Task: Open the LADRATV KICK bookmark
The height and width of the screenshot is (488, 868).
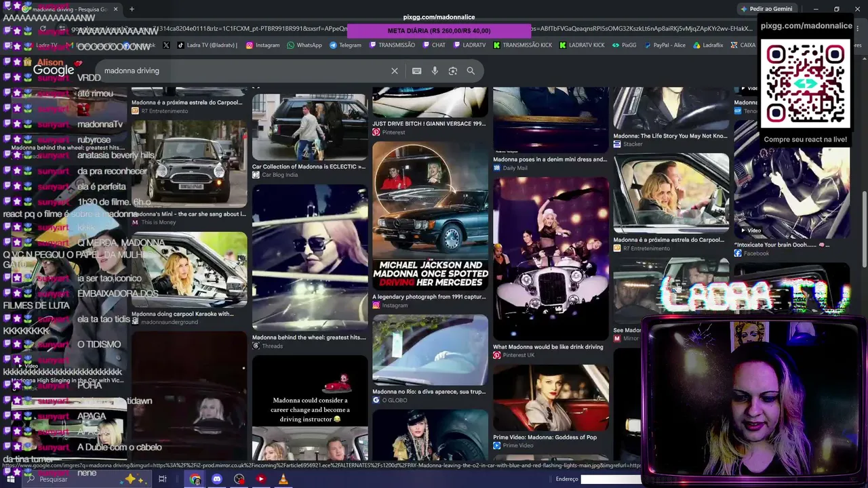Action: click(582, 45)
